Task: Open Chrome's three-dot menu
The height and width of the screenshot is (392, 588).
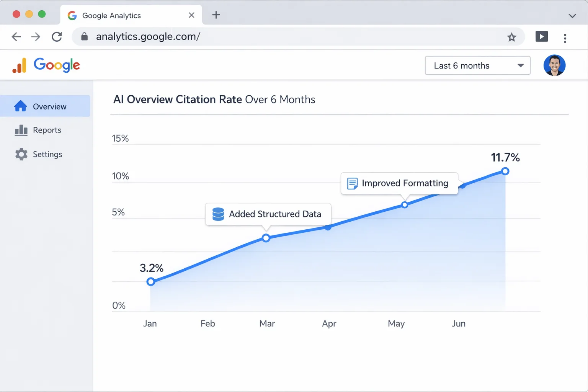Action: (565, 38)
